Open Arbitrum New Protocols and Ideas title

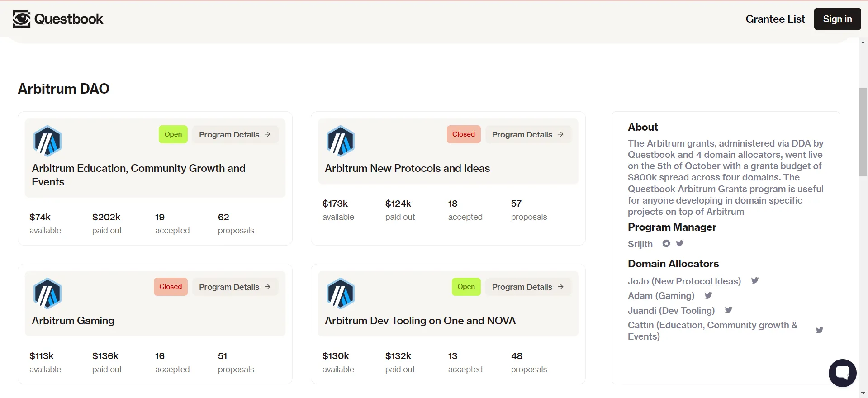pyautogui.click(x=407, y=168)
